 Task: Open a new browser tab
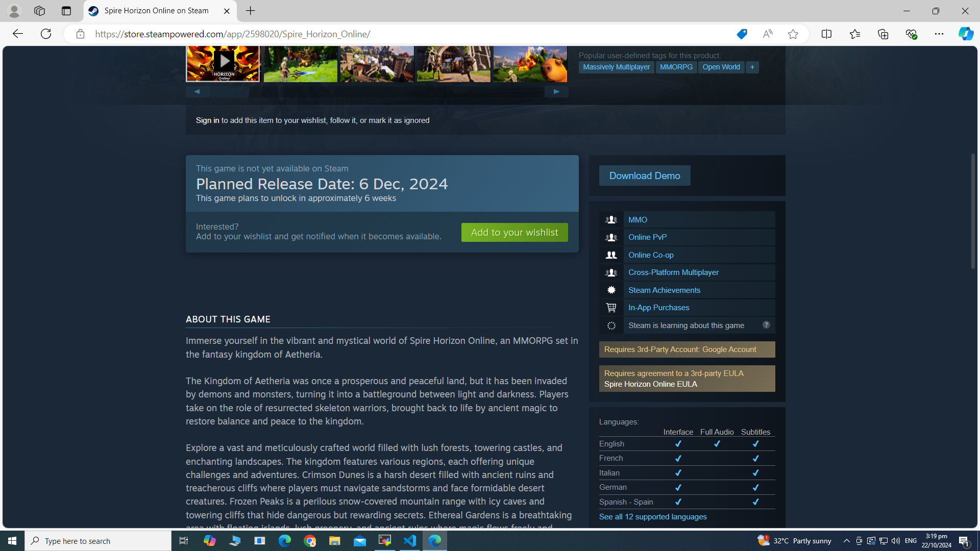(250, 11)
